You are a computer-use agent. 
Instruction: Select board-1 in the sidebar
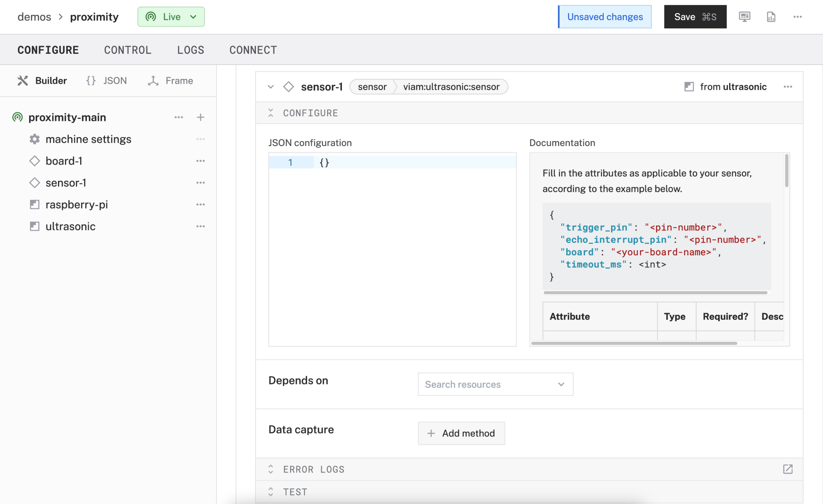(64, 161)
